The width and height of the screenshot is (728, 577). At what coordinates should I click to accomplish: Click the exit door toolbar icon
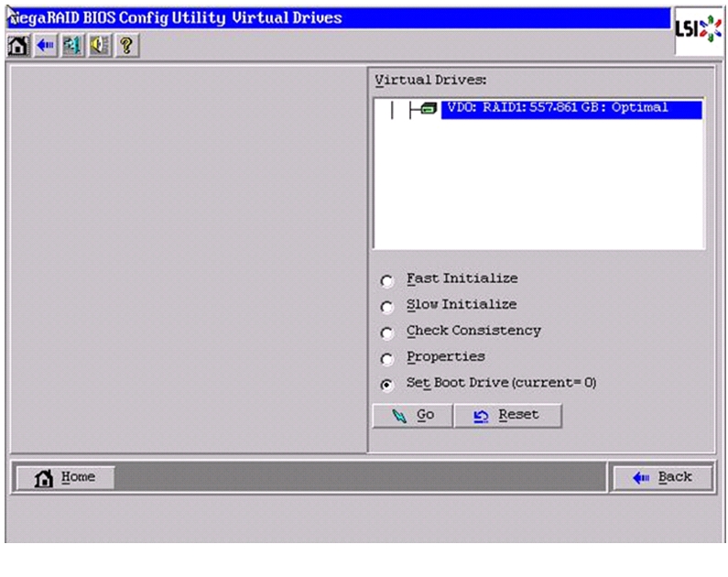click(x=72, y=46)
